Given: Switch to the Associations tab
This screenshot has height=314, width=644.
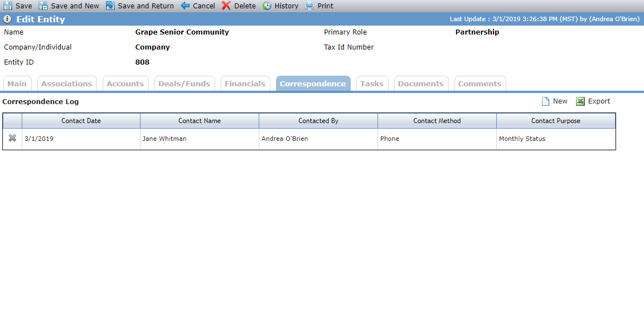Looking at the screenshot, I should click(67, 84).
